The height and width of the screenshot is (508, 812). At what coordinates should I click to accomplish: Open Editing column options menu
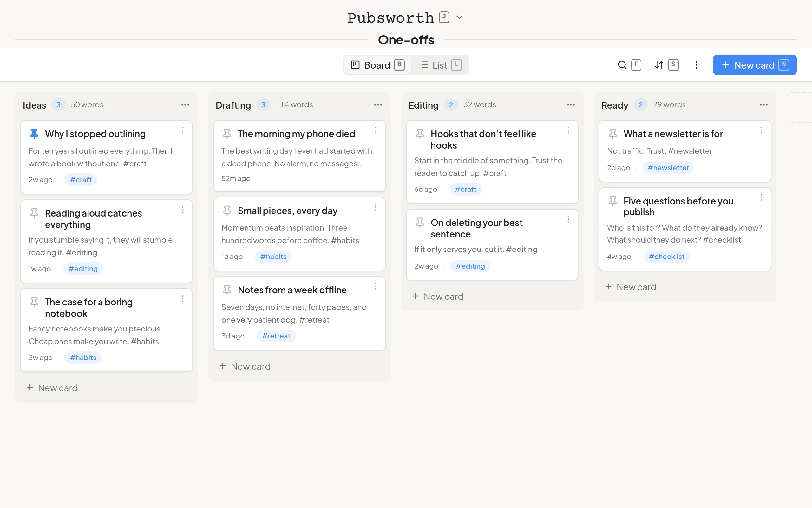coord(571,105)
